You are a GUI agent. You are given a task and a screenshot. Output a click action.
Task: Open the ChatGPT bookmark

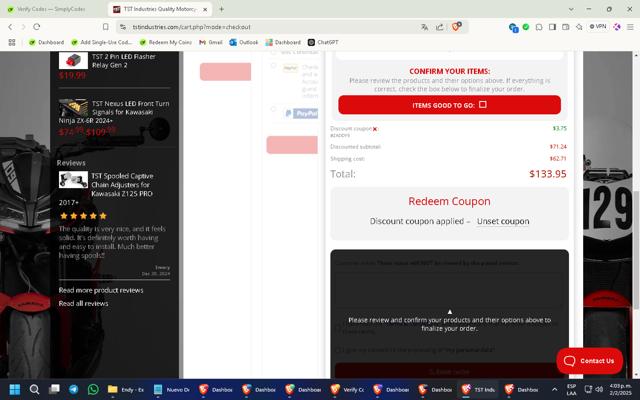[323, 42]
